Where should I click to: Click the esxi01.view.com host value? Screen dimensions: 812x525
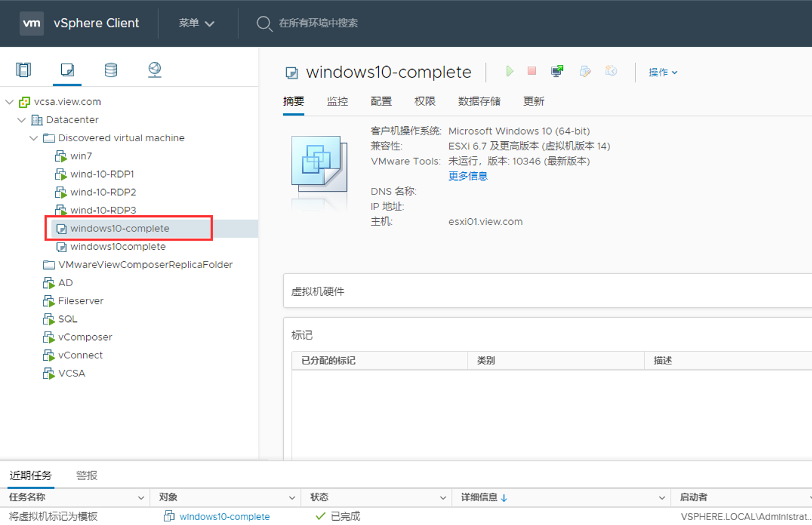pos(485,222)
